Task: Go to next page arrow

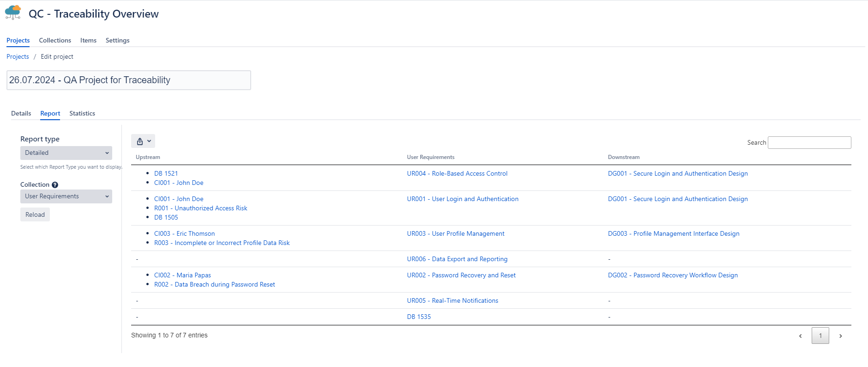Action: coord(840,336)
